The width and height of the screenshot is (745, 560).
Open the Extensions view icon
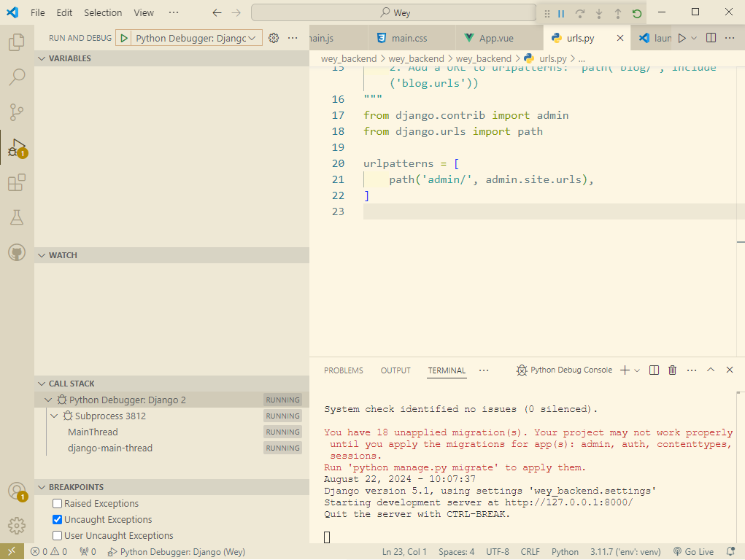pos(16,182)
